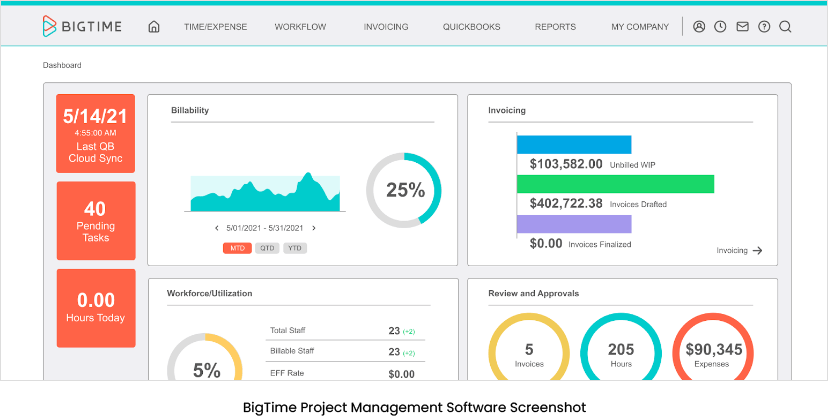The height and width of the screenshot is (416, 828).
Task: Click the arrow next to Invoicing link
Action: click(x=757, y=251)
